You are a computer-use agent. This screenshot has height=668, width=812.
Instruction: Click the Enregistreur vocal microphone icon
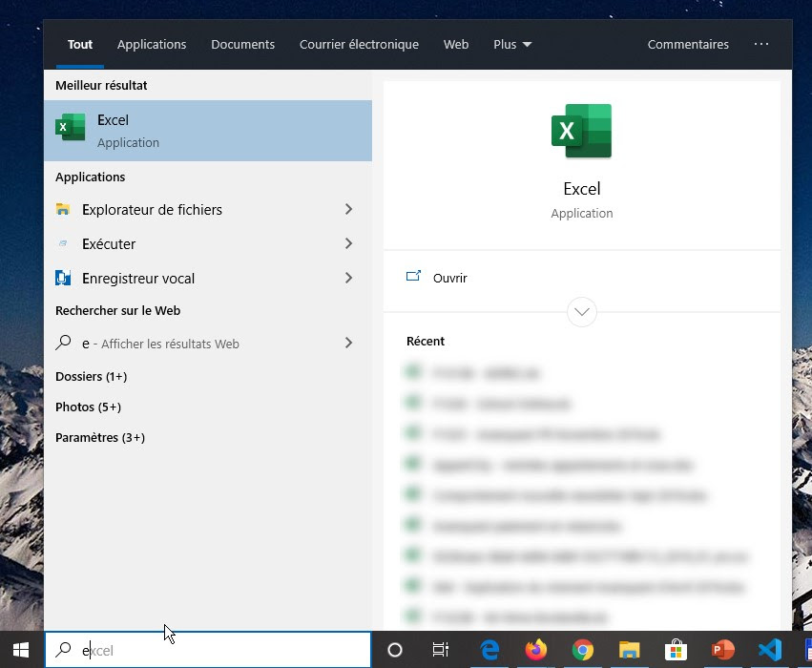(63, 278)
